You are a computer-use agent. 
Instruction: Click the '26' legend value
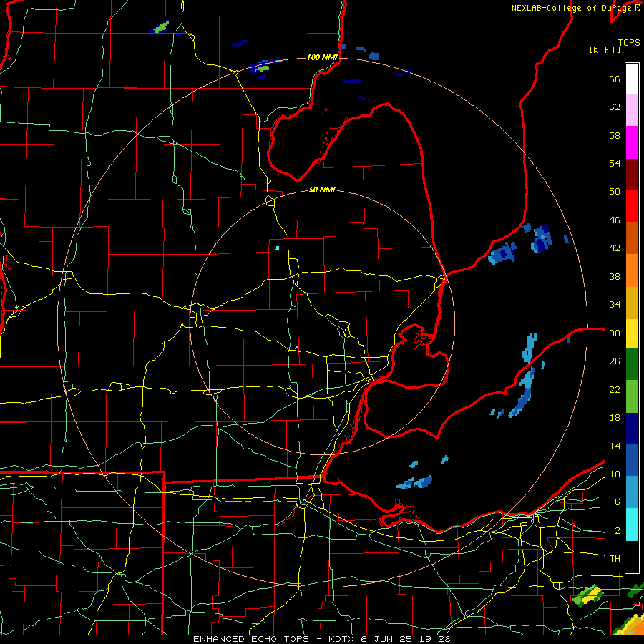pos(615,361)
